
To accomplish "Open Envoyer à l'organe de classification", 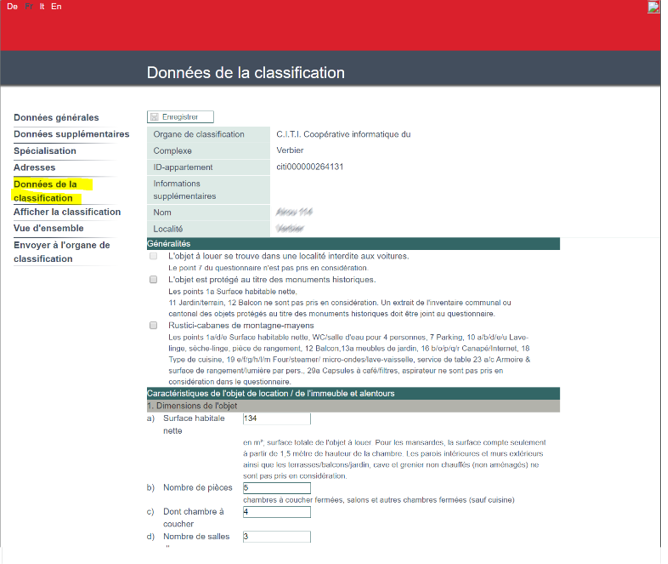I will point(62,251).
